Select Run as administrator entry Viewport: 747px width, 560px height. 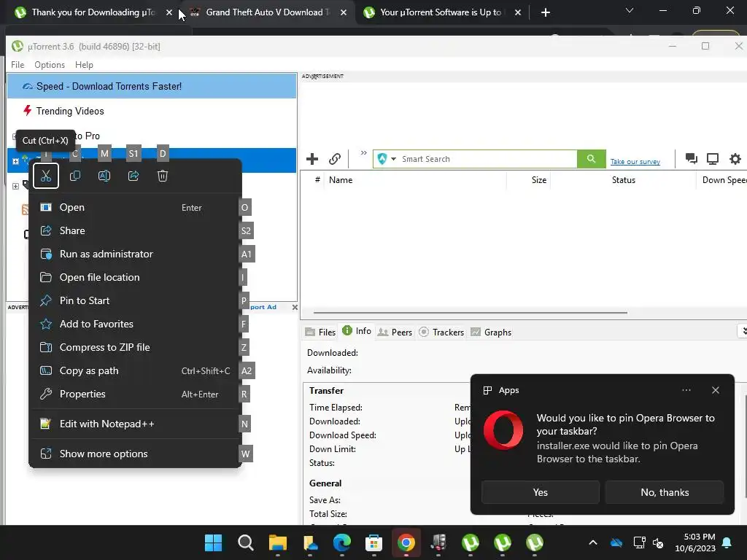pyautogui.click(x=135, y=254)
